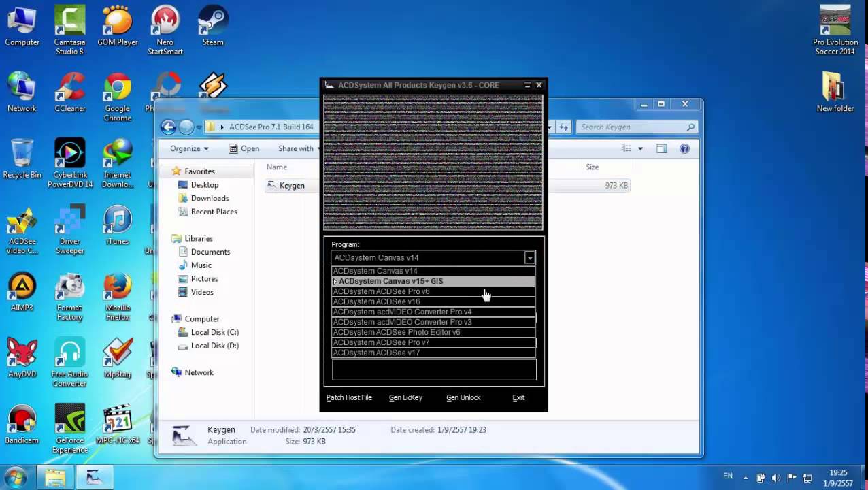This screenshot has height=490, width=868.
Task: Sort by the Size column header
Action: [x=592, y=167]
